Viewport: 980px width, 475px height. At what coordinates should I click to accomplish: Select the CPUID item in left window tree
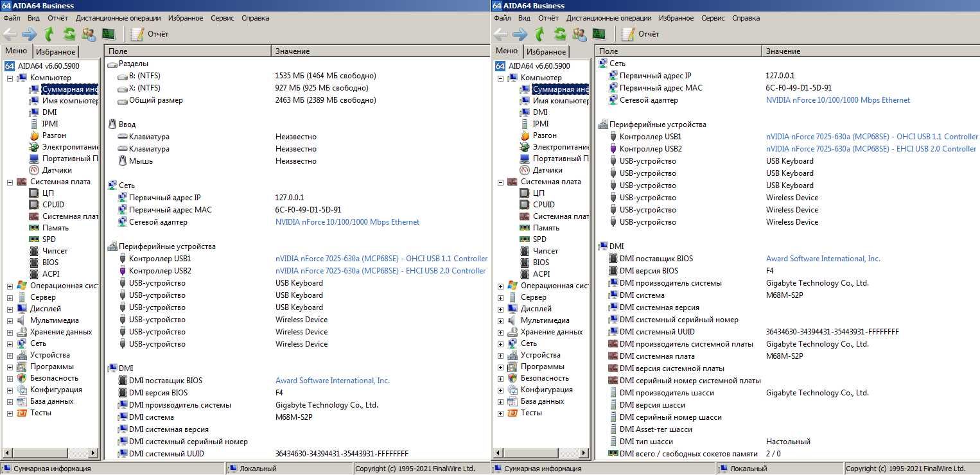53,205
